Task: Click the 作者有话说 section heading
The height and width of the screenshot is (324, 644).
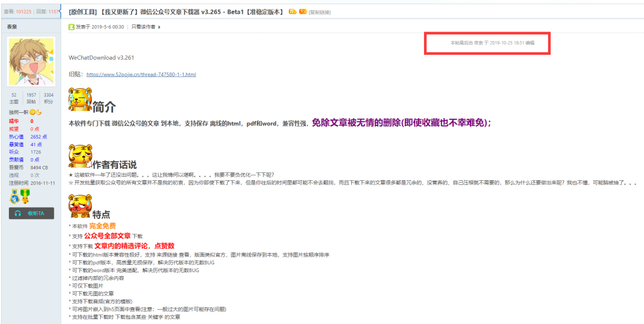Action: pyautogui.click(x=114, y=165)
